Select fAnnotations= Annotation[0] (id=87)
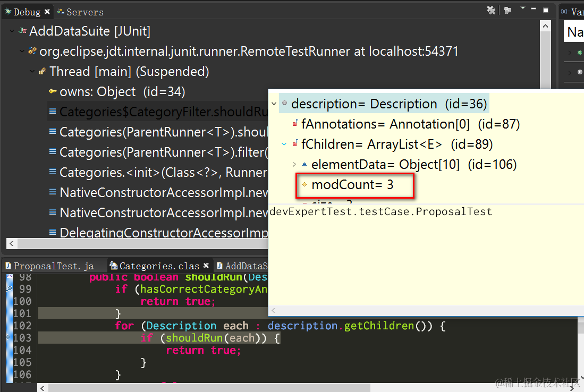584x392 pixels. coord(410,124)
